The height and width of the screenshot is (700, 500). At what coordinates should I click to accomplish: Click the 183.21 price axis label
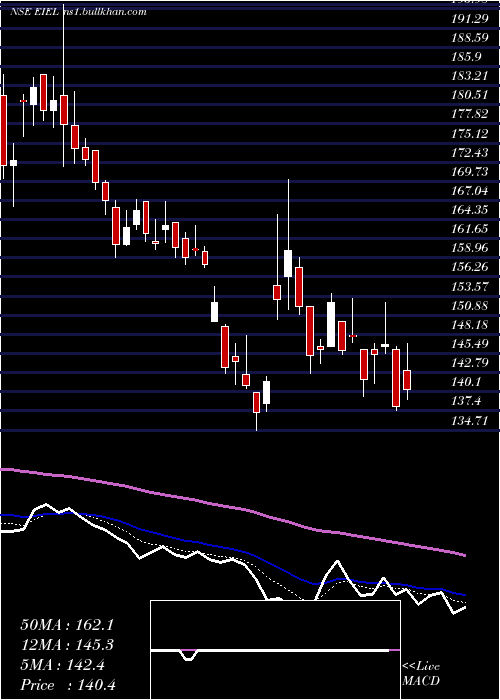click(470, 76)
